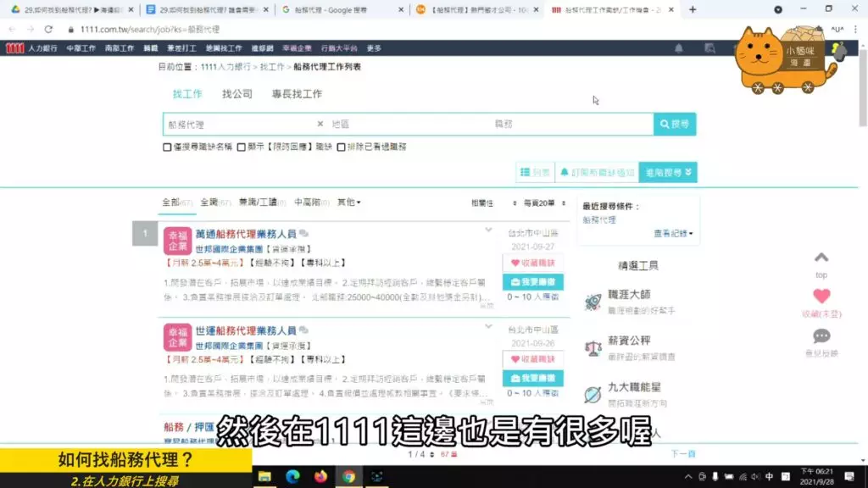Image resolution: width=868 pixels, height=488 pixels.
Task: Click the heart 收藏 icon on the right sidebar
Action: (821, 296)
